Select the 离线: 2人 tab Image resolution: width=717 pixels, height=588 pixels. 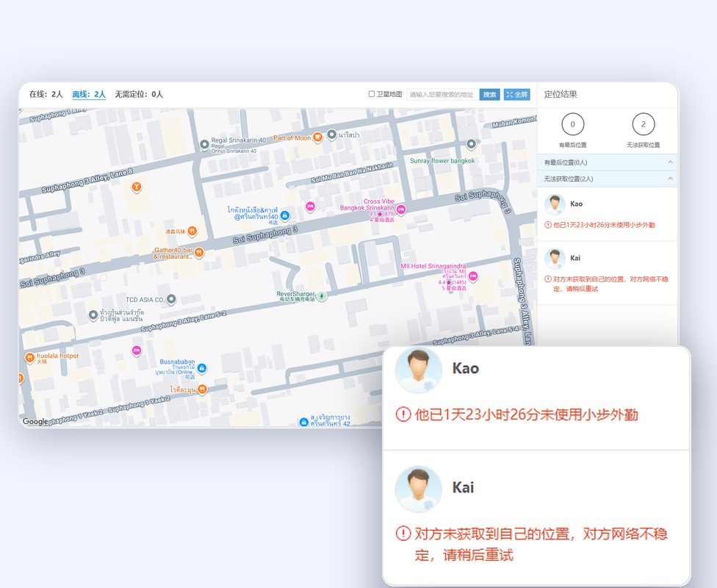[89, 94]
